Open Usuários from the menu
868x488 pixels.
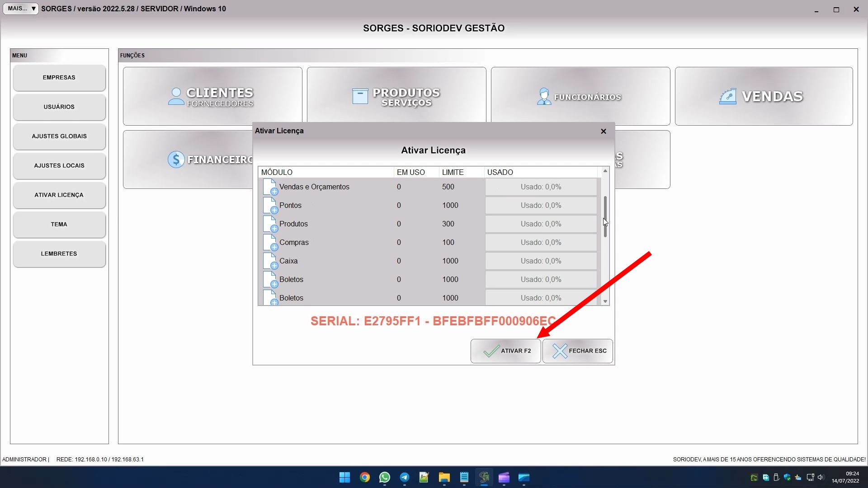click(x=59, y=107)
